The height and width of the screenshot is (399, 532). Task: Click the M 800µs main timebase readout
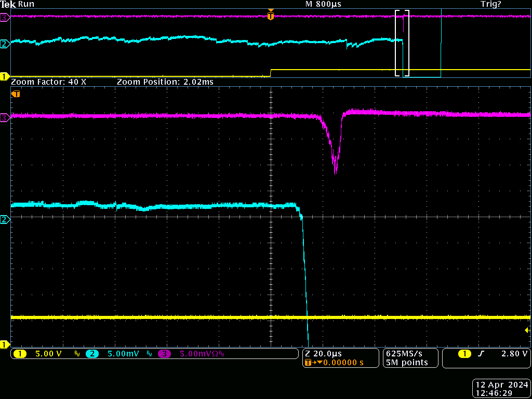coord(324,4)
